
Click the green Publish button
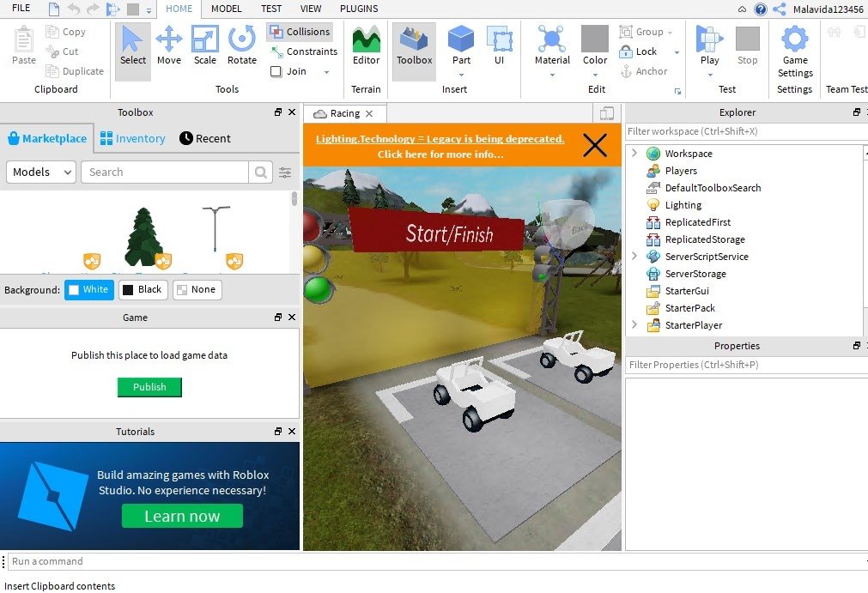point(149,387)
